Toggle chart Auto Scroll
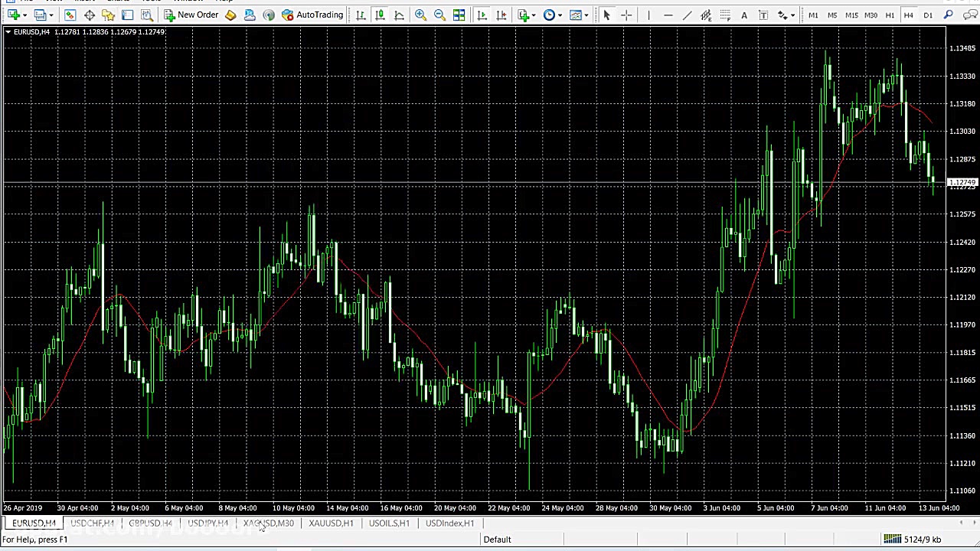Viewport: 980px width, 551px height. coord(482,15)
